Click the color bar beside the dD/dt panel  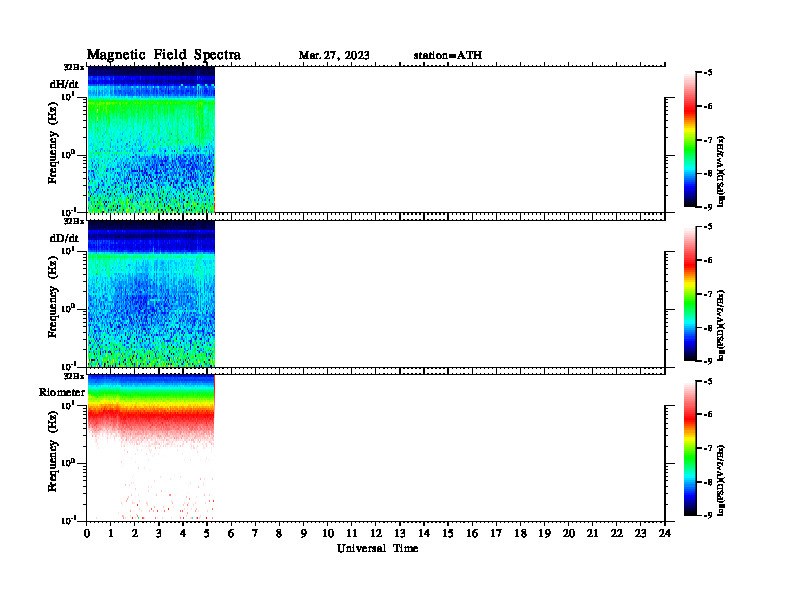[690, 293]
